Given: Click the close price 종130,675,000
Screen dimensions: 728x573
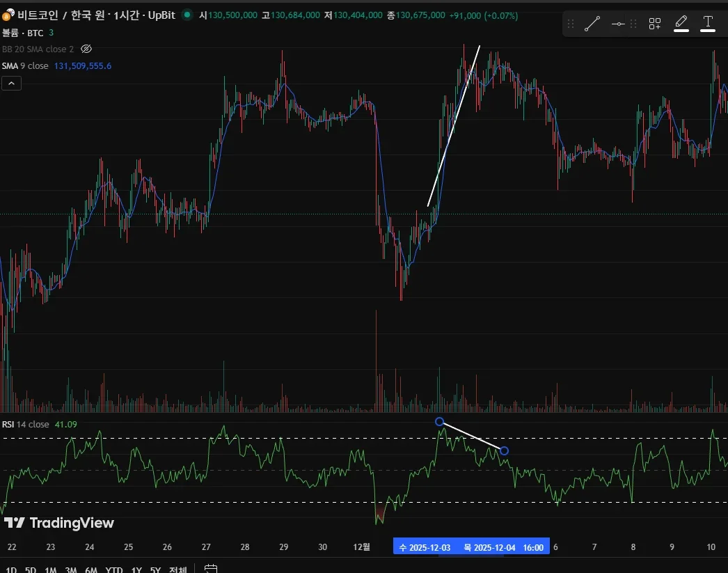Looking at the screenshot, I should 416,15.
